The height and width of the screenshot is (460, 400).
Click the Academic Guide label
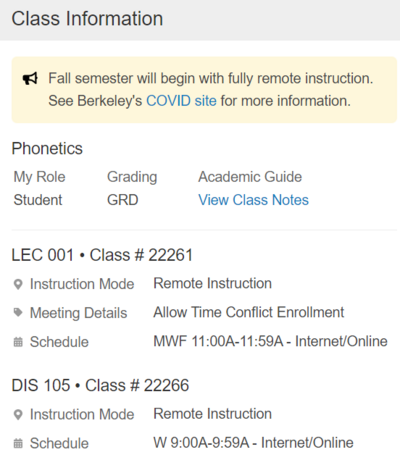250,177
